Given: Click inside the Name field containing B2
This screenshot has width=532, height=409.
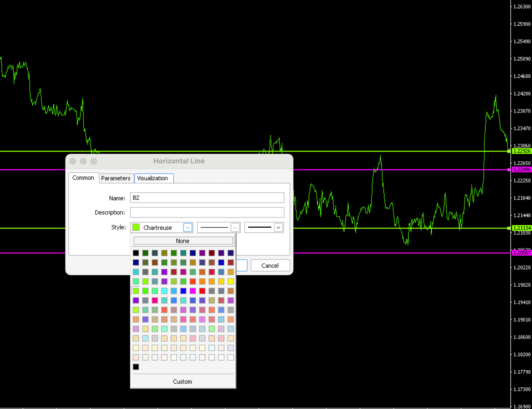Looking at the screenshot, I should tap(207, 197).
